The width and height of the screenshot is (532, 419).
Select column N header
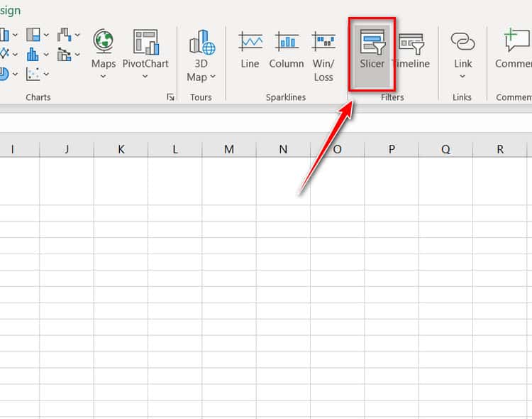pyautogui.click(x=283, y=149)
